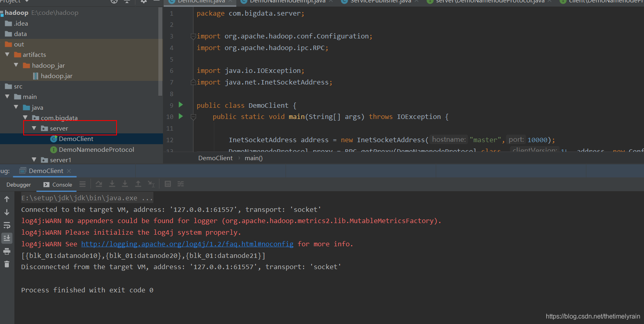Open the log4j faq.html#noconfig link
The width and height of the screenshot is (644, 324).
point(187,244)
